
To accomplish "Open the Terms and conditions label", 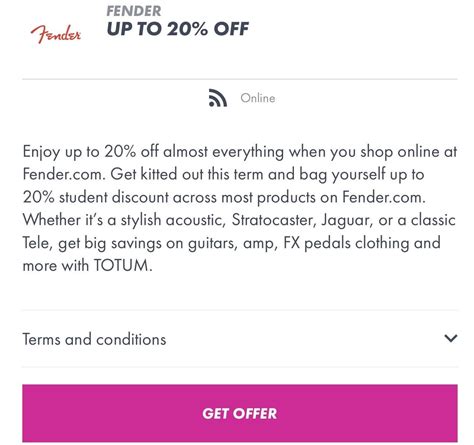I will click(x=94, y=339).
